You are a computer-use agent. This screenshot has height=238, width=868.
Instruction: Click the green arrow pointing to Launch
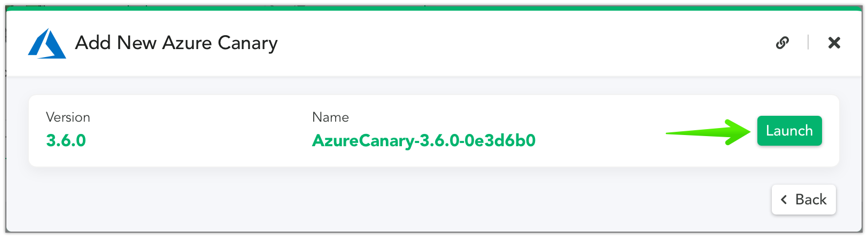coord(709,132)
